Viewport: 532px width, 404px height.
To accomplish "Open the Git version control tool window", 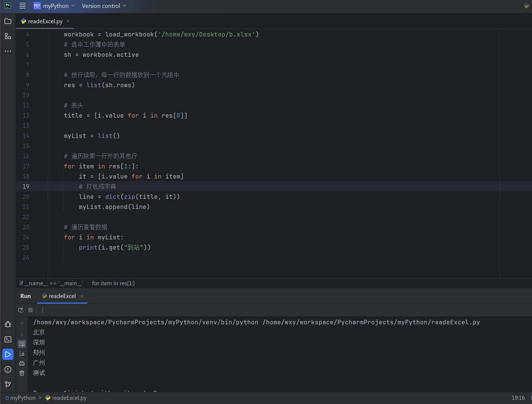I will click(8, 384).
